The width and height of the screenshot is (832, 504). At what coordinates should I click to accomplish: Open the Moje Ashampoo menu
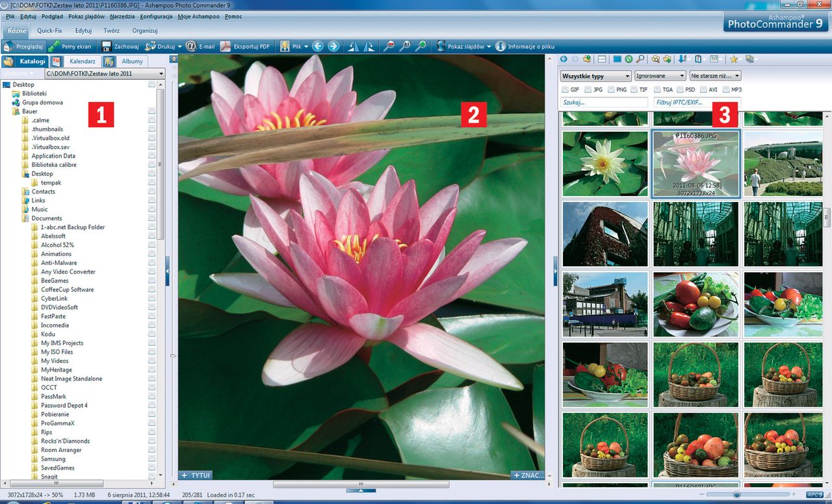pyautogui.click(x=198, y=16)
